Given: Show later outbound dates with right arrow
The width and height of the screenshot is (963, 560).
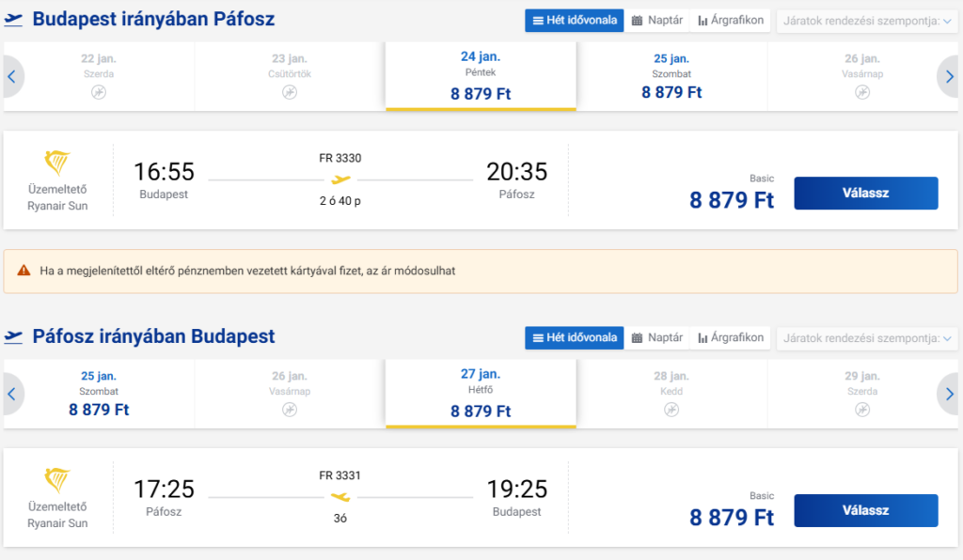Looking at the screenshot, I should click(949, 77).
